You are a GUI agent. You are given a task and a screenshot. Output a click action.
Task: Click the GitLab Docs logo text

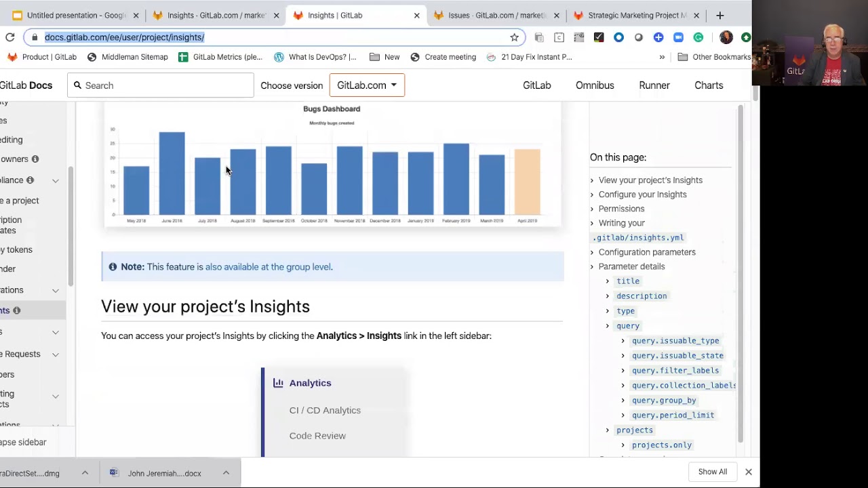coord(26,85)
